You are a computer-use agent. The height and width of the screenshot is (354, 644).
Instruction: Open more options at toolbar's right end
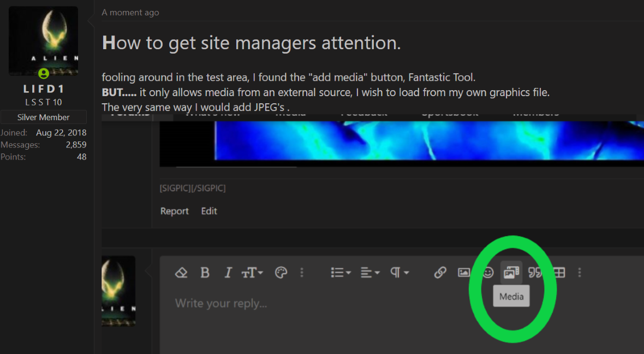pyautogui.click(x=580, y=273)
